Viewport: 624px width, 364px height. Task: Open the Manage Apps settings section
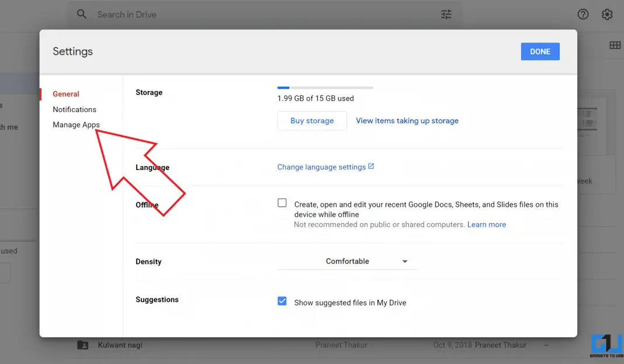pos(76,124)
